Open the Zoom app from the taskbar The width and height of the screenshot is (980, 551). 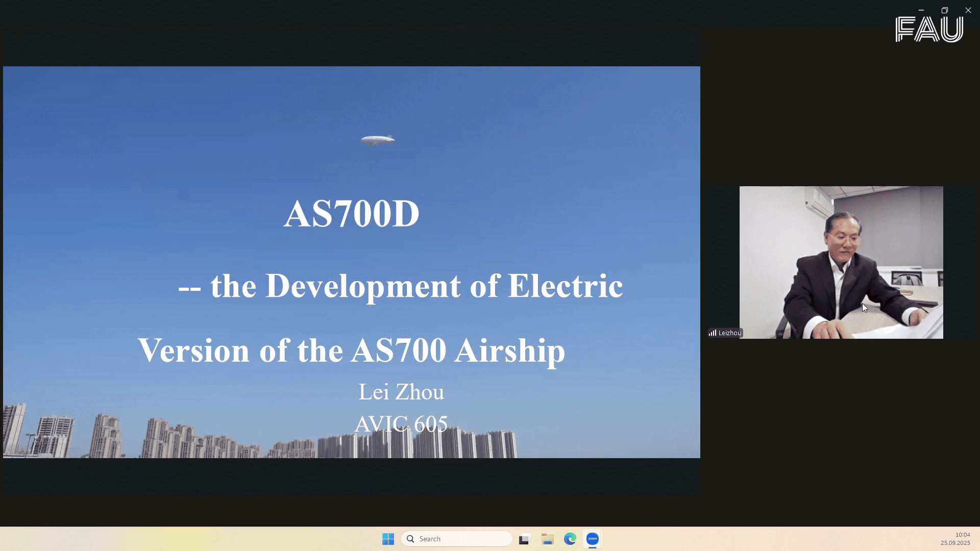click(592, 538)
